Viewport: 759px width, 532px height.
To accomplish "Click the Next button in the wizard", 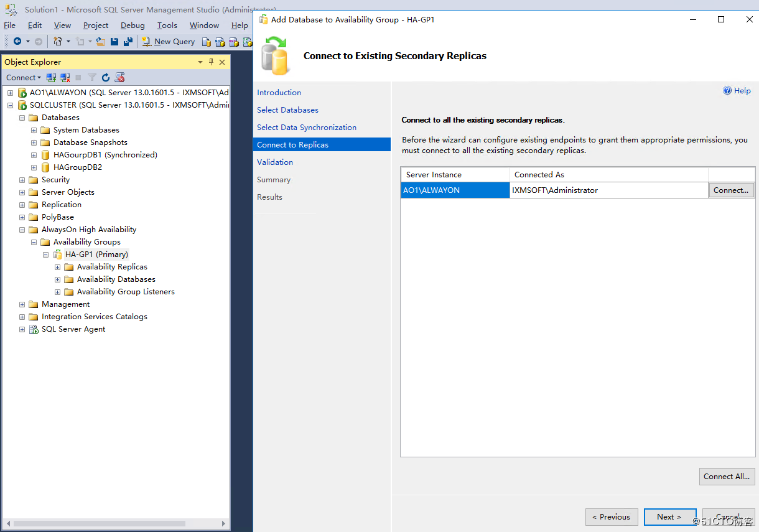I will coord(670,516).
